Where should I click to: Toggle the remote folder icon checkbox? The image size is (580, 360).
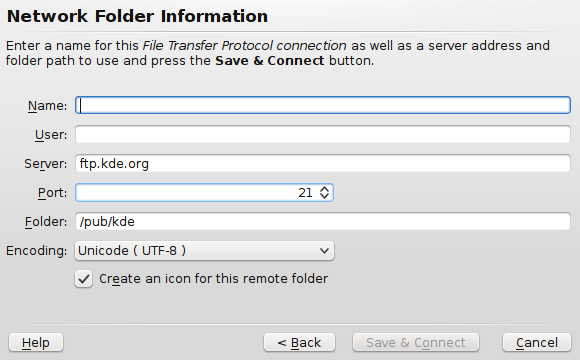[x=84, y=279]
